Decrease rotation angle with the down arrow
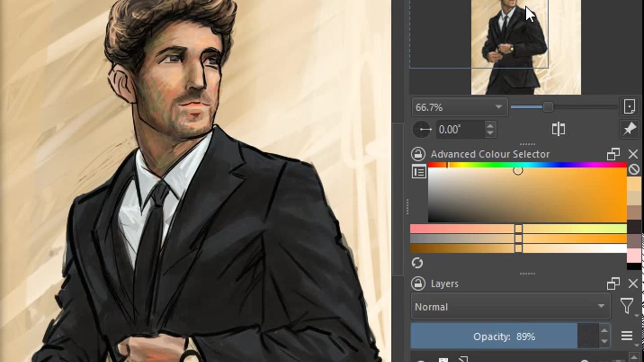644x362 pixels. tap(490, 134)
